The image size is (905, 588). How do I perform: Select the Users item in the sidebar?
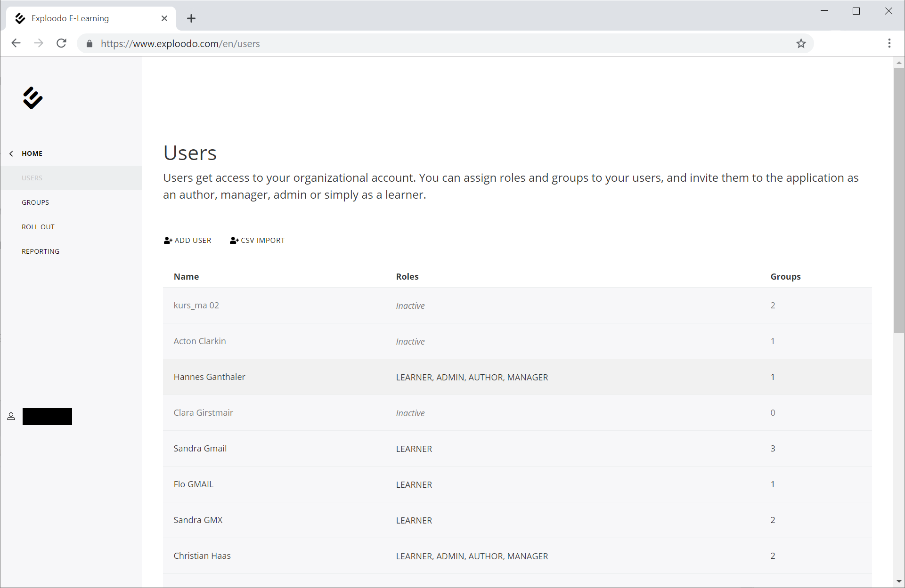coord(32,178)
